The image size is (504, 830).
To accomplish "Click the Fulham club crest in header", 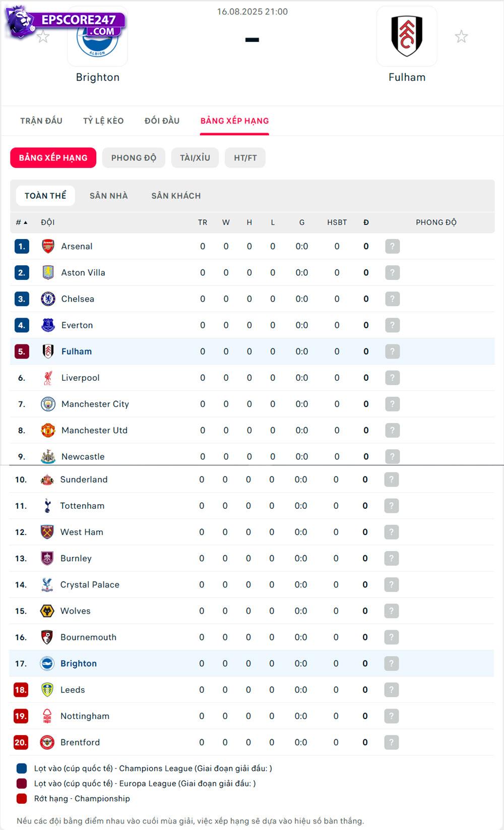I will pos(407,36).
